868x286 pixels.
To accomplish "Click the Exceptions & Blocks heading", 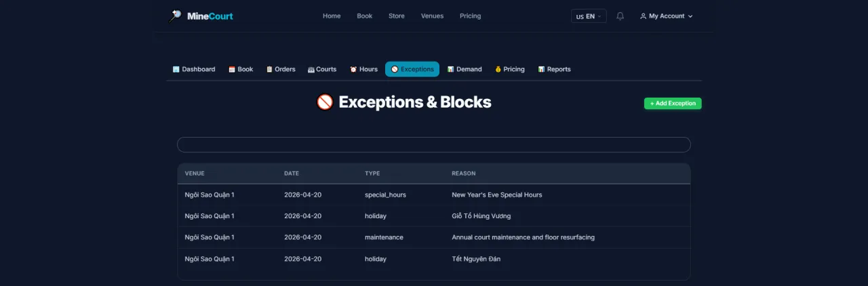I will pos(415,102).
